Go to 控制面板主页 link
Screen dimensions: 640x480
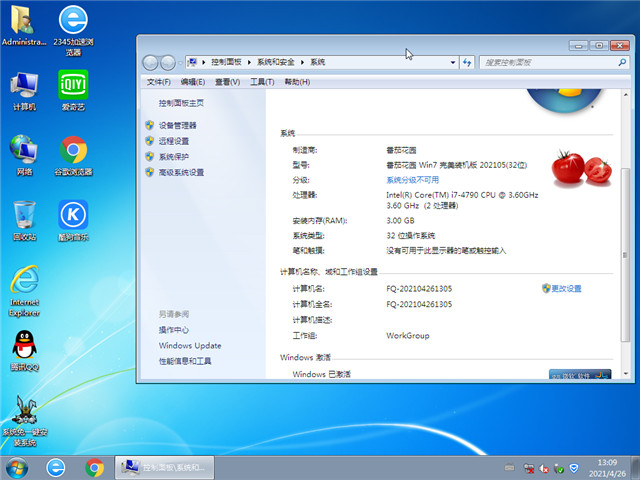coord(181,103)
